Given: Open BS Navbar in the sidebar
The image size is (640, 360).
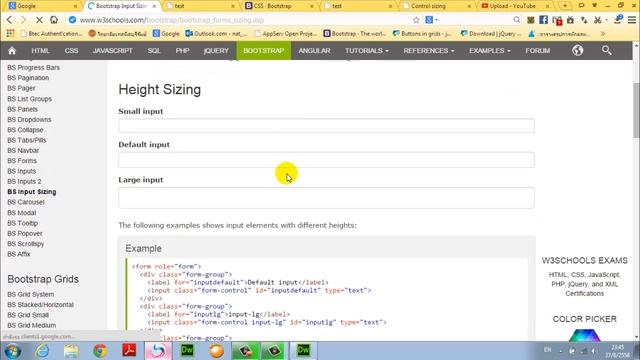Looking at the screenshot, I should [x=23, y=150].
